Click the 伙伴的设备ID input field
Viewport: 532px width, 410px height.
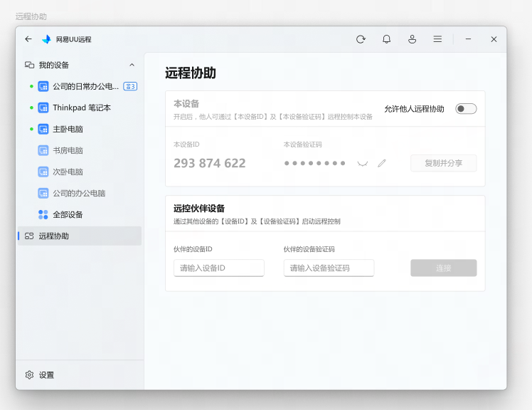tap(218, 268)
